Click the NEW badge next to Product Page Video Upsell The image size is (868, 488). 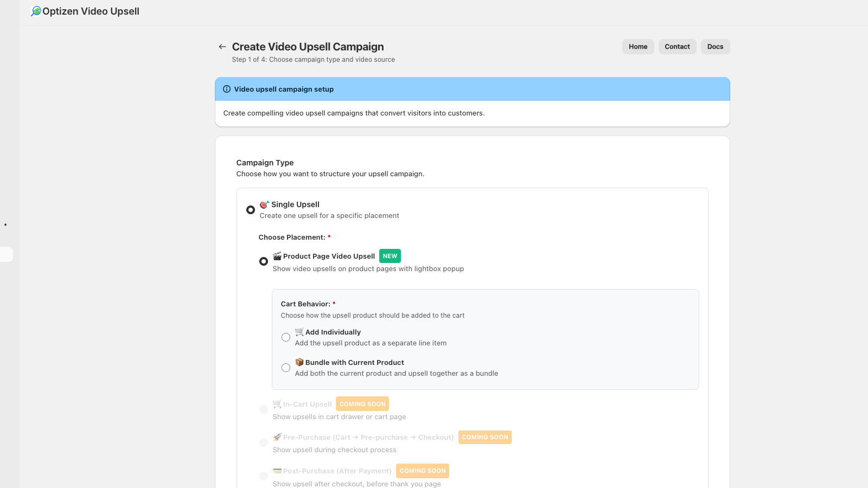coord(390,255)
